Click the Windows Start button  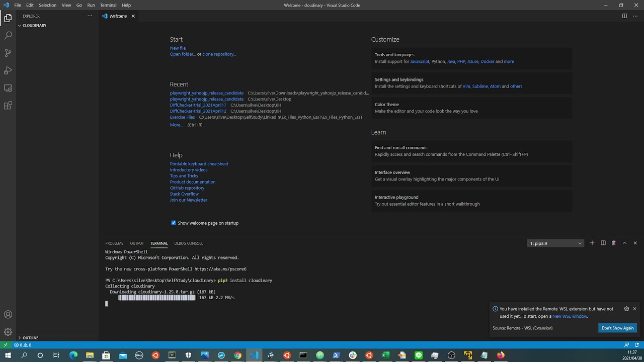(x=8, y=355)
